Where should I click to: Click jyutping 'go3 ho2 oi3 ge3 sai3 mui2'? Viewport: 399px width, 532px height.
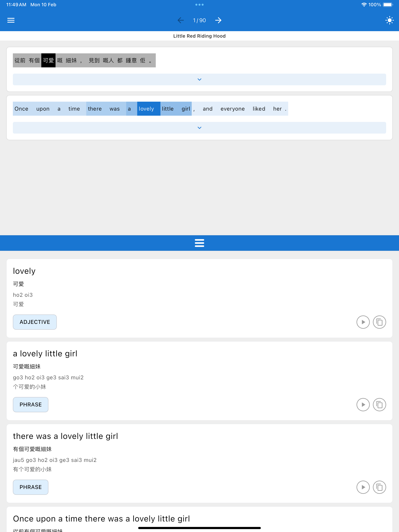click(x=48, y=377)
